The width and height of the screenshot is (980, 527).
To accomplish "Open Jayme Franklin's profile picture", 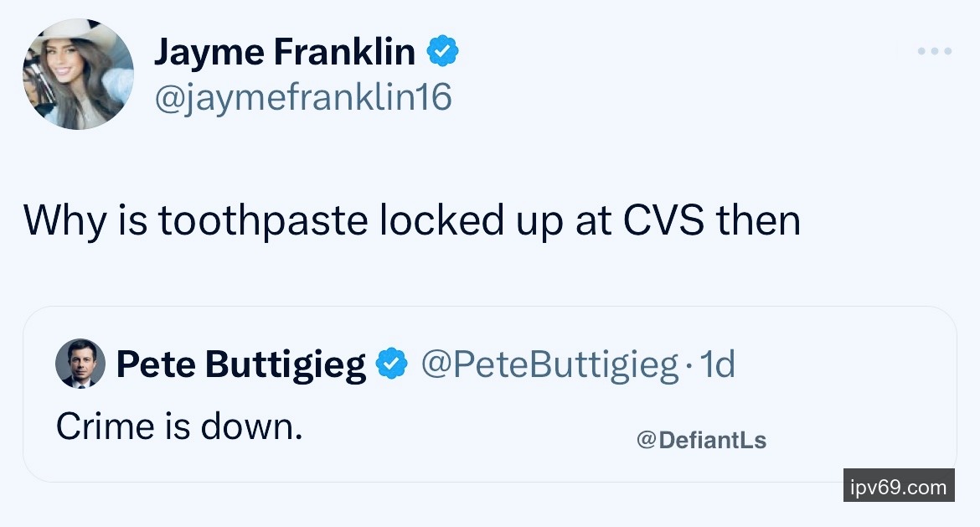I will pos(77,75).
